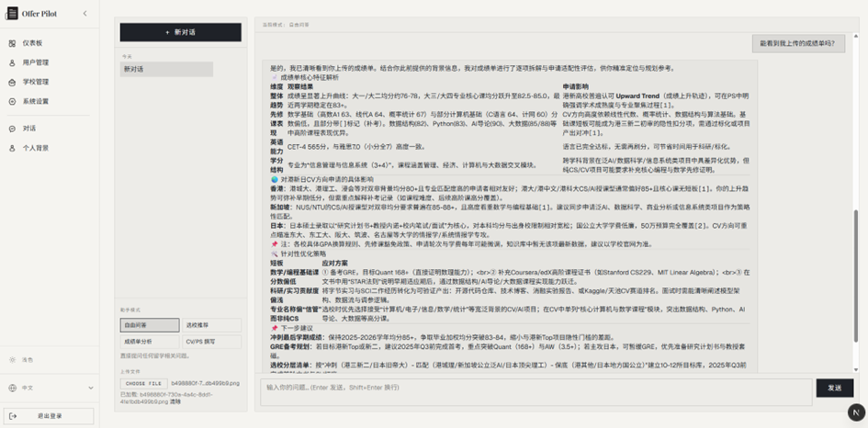
Task: Click the uploaded file name b498880f-7...db499b9.png
Action: point(206,383)
